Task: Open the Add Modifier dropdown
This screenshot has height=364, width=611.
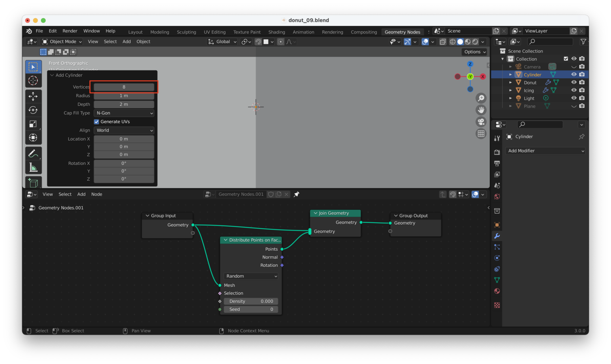Action: coord(545,151)
